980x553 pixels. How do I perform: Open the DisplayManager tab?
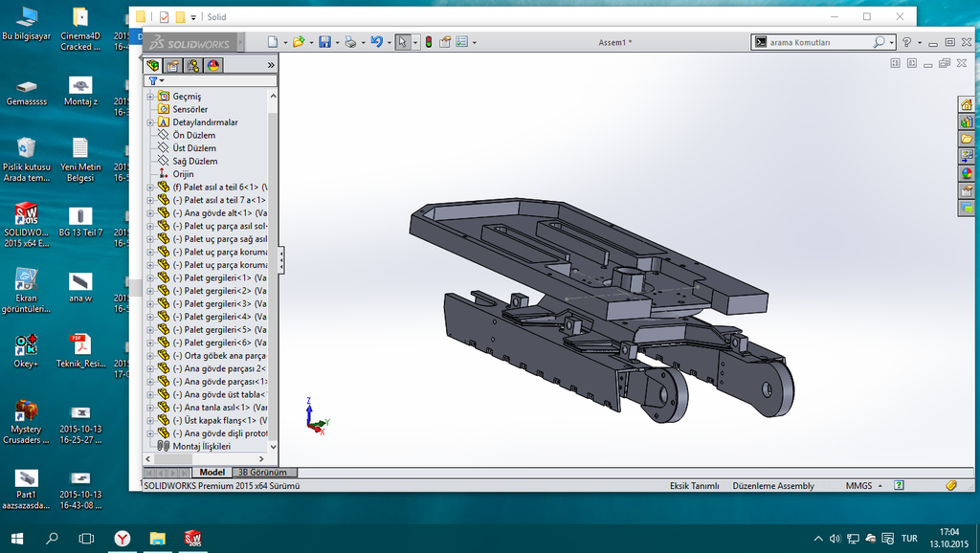click(213, 65)
